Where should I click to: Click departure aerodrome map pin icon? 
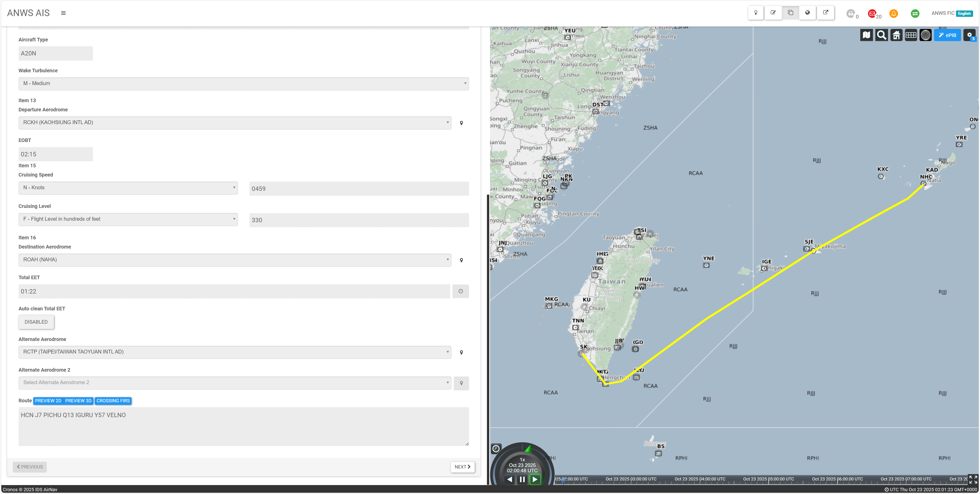point(461,123)
